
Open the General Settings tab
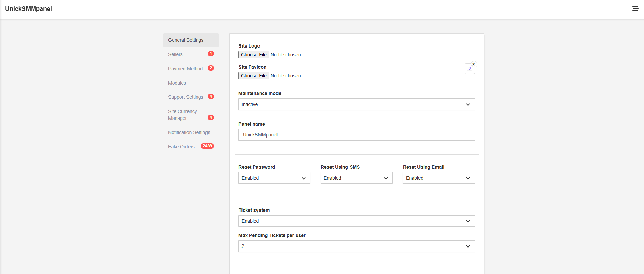pyautogui.click(x=186, y=40)
